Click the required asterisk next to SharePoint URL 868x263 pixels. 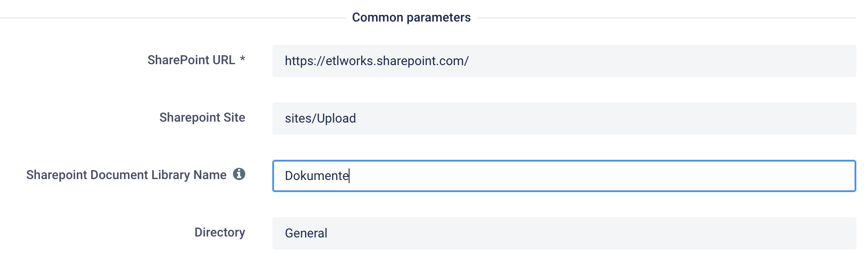click(x=243, y=59)
